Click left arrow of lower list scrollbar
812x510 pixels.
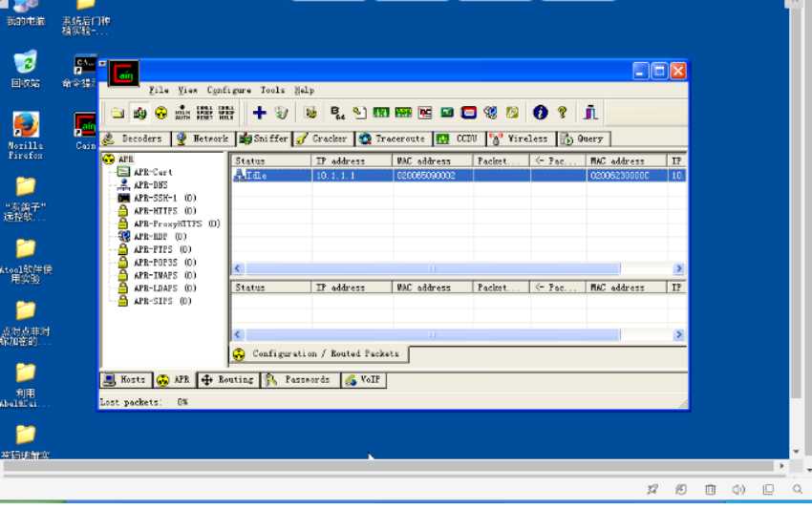click(238, 334)
